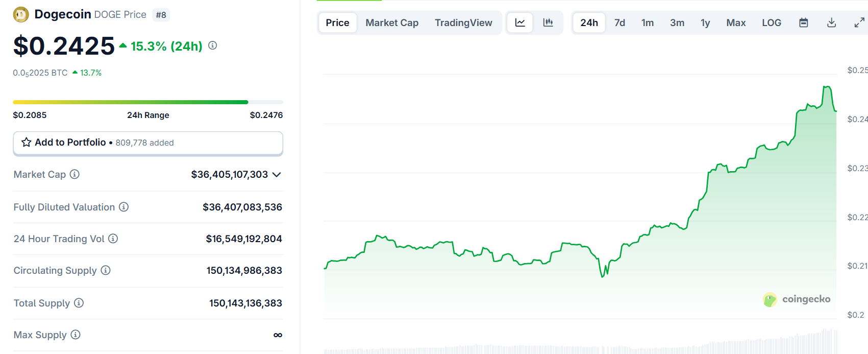Screen dimensions: 868x354
Task: Click the Market Cap info icon
Action: pos(75,174)
